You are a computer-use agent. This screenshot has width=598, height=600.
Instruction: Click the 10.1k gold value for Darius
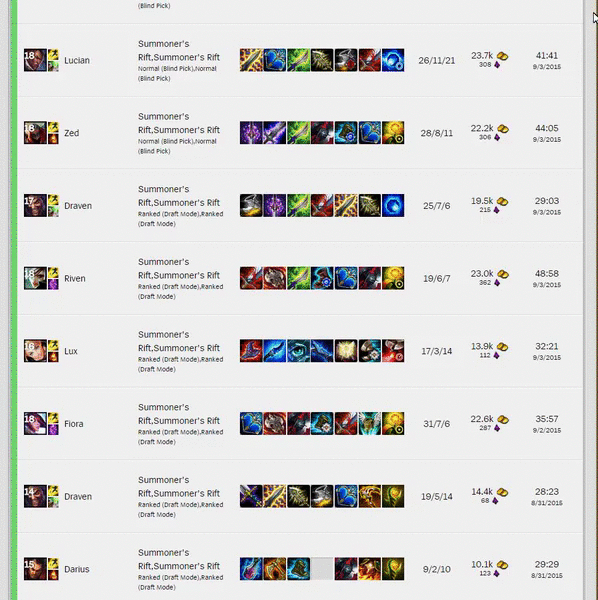click(482, 564)
